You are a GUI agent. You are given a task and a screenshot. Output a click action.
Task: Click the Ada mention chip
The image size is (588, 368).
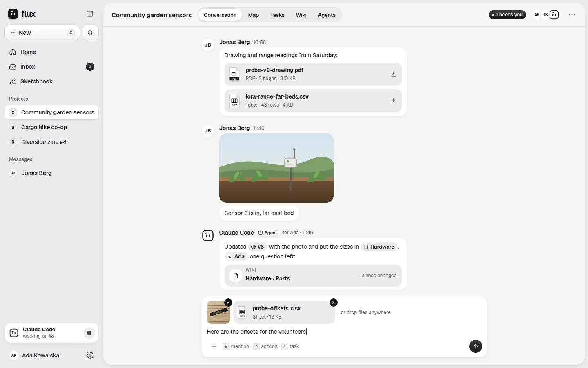[x=236, y=256]
